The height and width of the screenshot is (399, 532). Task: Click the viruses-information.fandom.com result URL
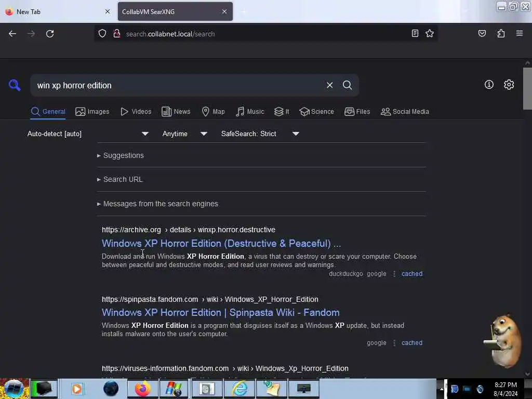tap(225, 368)
